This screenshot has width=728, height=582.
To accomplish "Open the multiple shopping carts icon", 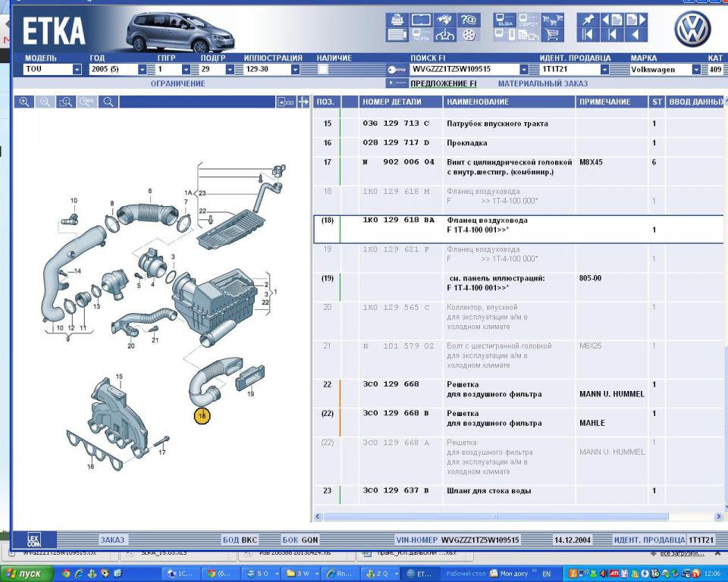I will [552, 20].
